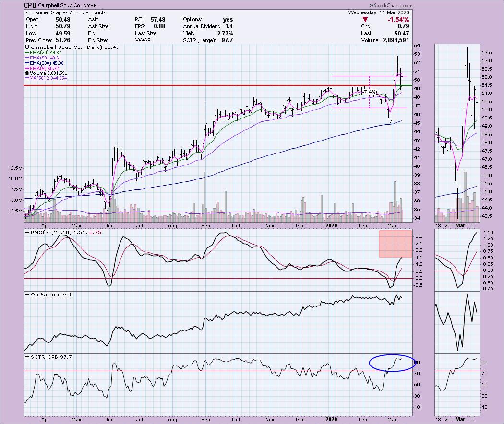Click the Campbell Soup Co. NYSE title text

[67, 5]
